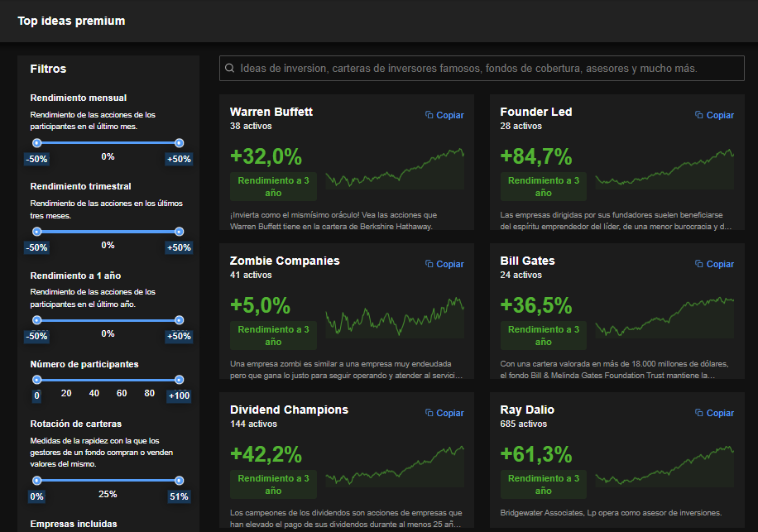Click the Empresas incluidas filter label
This screenshot has width=758, height=532.
point(74,524)
